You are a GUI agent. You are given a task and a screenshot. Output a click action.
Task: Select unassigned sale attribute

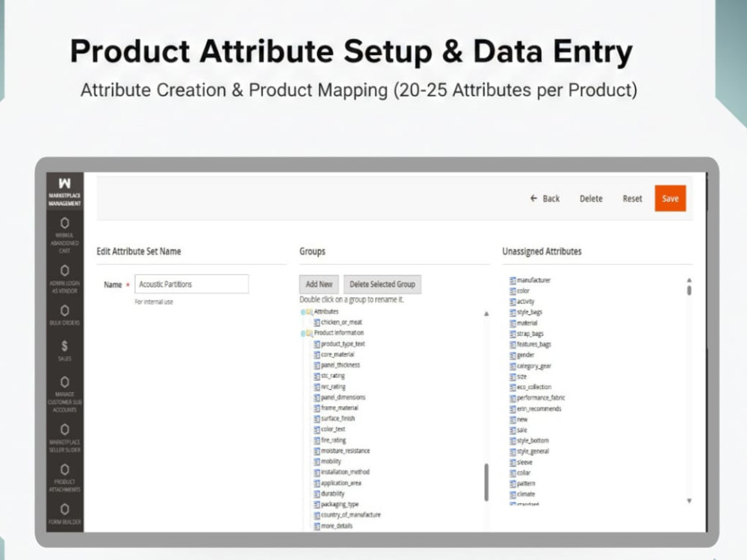pyautogui.click(x=518, y=430)
